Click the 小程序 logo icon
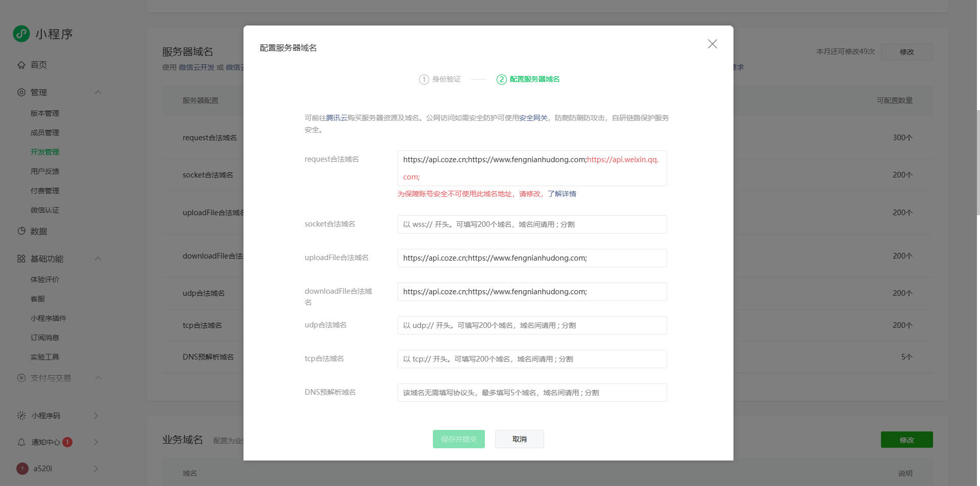 (21, 34)
